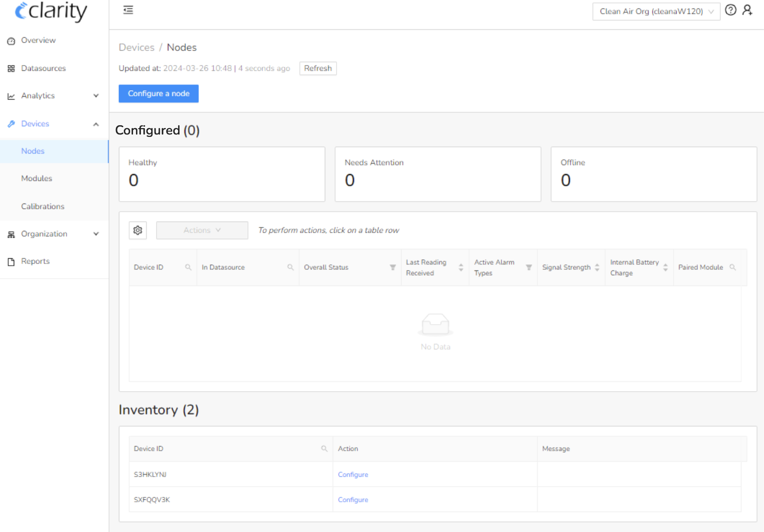Click the help question mark icon
Image resolution: width=764 pixels, height=532 pixels.
click(731, 10)
